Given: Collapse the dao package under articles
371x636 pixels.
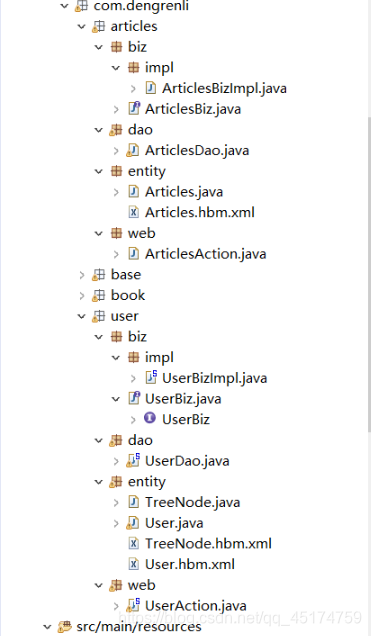Looking at the screenshot, I should tap(99, 130).
